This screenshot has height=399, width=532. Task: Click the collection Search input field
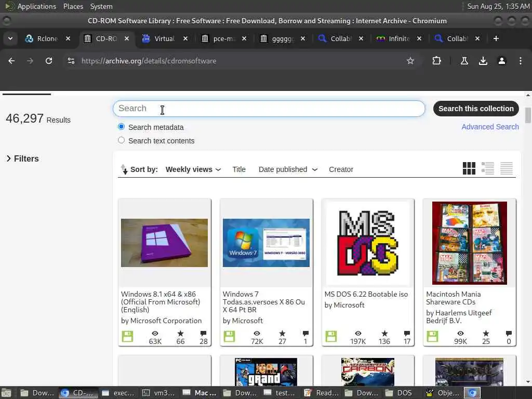269,109
